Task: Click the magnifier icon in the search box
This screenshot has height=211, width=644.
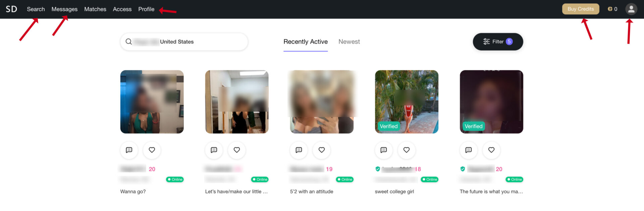Action: tap(128, 42)
